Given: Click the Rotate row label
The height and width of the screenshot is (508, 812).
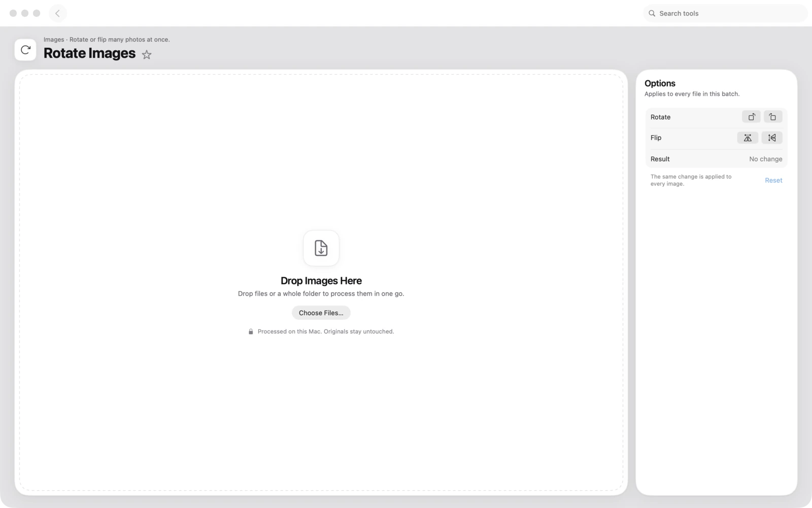Looking at the screenshot, I should click(661, 117).
